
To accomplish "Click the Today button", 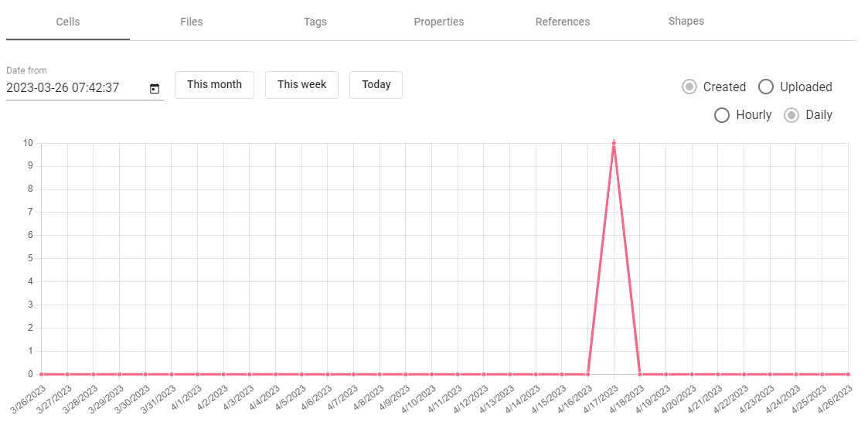I will click(376, 84).
